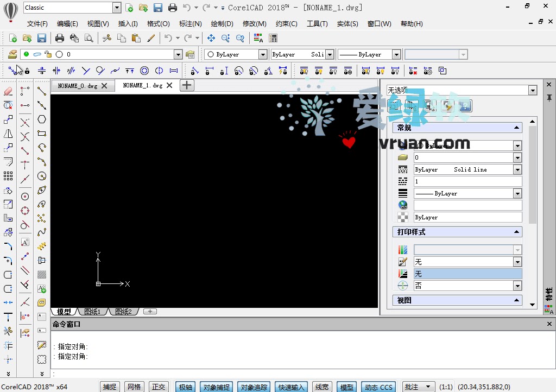Click 模型 button in status bar

346,387
